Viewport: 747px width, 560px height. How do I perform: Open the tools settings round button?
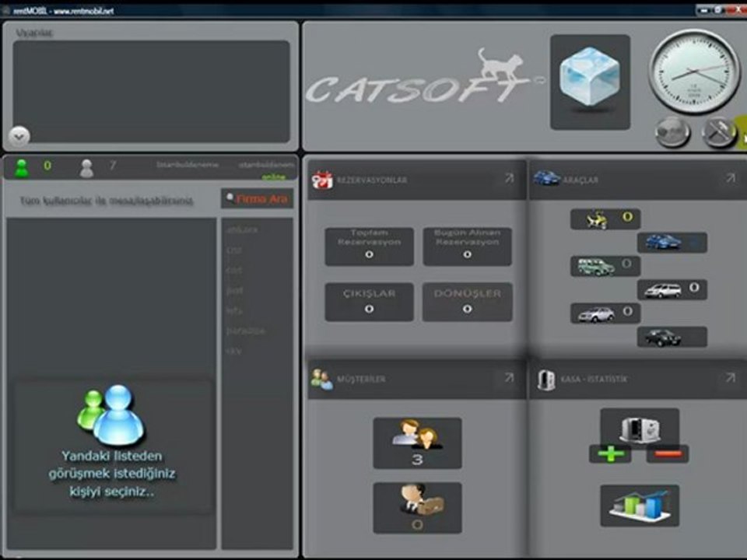coord(718,132)
